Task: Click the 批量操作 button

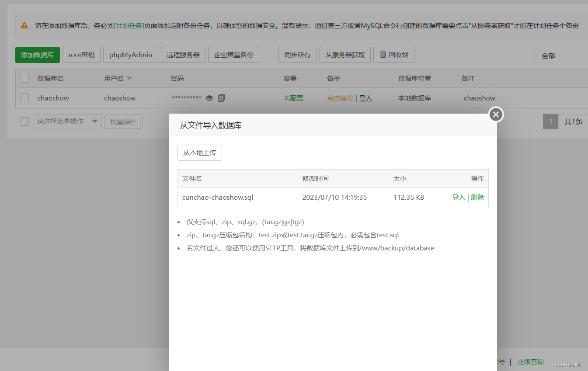Action: pyautogui.click(x=123, y=121)
